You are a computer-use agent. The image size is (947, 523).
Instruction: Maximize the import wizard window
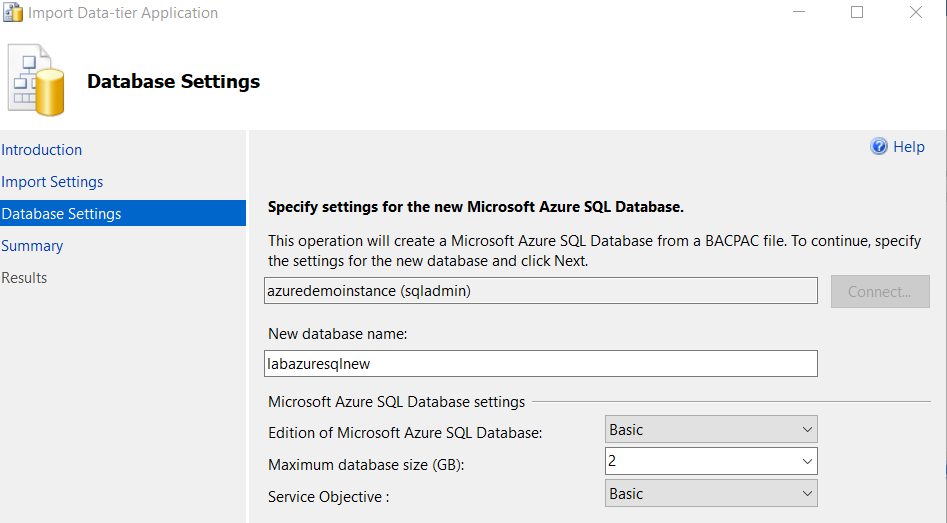857,13
